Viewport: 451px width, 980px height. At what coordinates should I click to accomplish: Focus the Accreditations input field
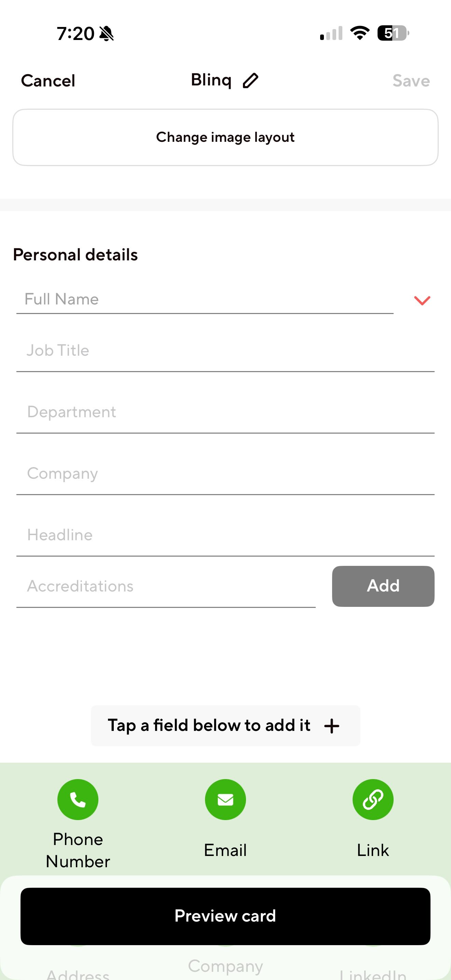tap(166, 587)
